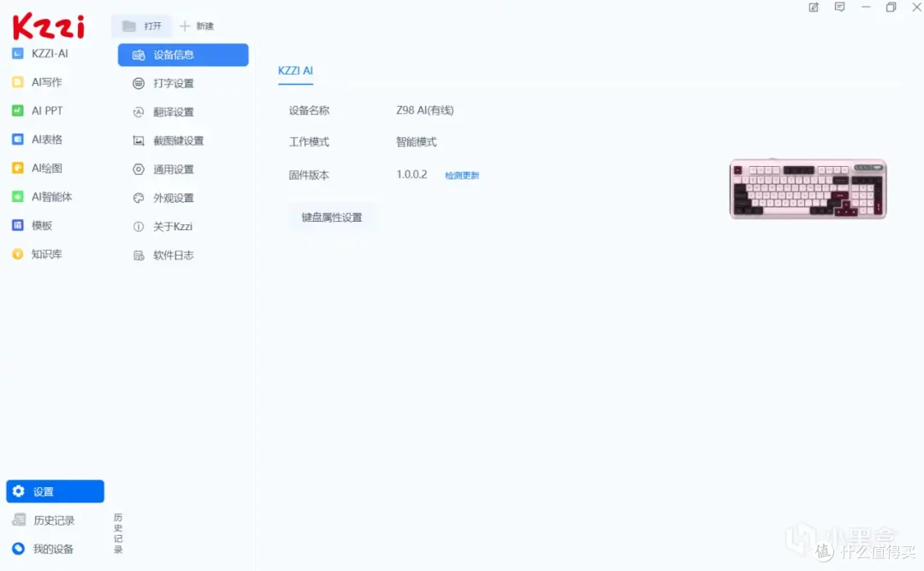Click the Z98 keyboard preview image
The image size is (924, 571).
(807, 188)
